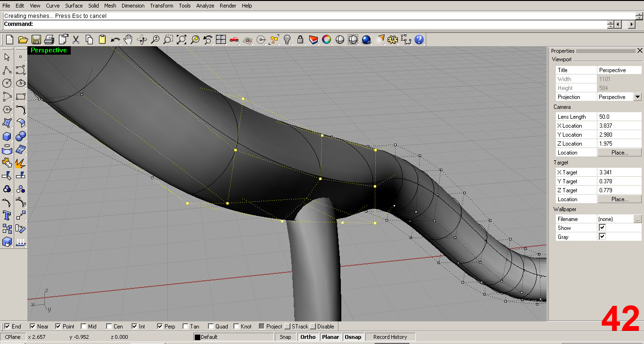Toggle the Point osnap checkbox
Image resolution: width=644 pixels, height=344 pixels.
58,326
